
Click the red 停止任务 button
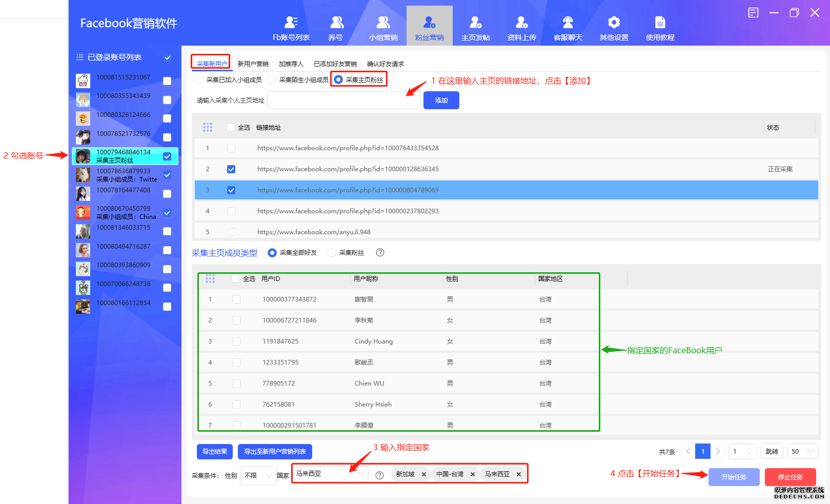790,477
